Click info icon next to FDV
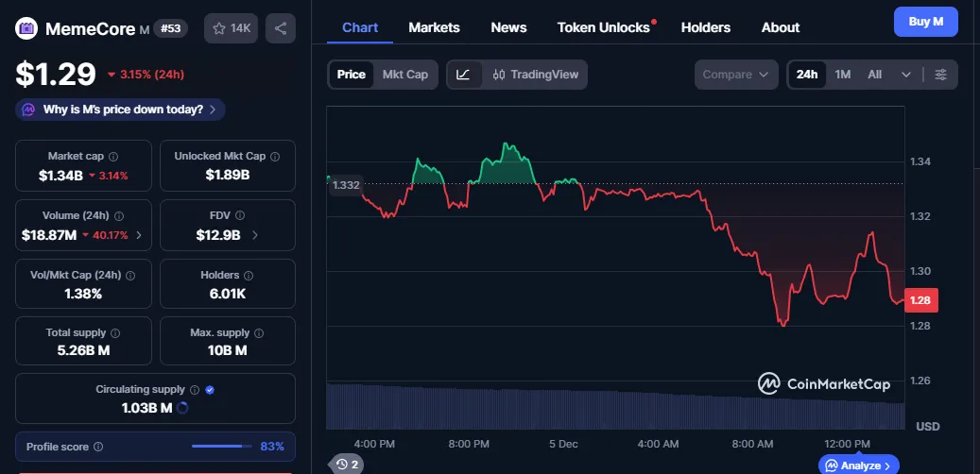Viewport: 980px width, 474px height. (240, 216)
